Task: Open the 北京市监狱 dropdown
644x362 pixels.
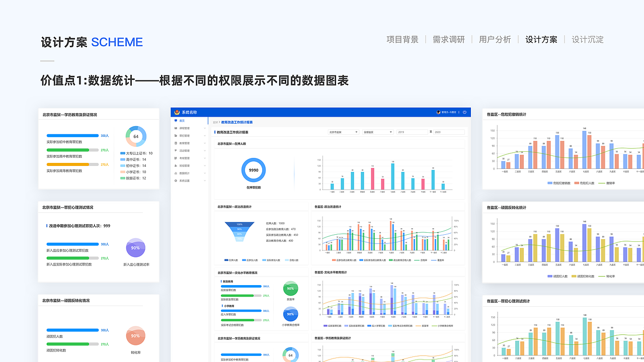Action: coord(343,132)
